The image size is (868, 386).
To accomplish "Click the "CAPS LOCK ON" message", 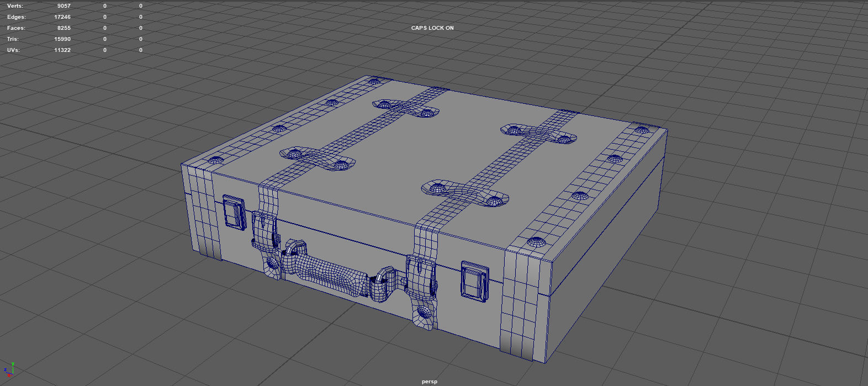I will coord(432,28).
